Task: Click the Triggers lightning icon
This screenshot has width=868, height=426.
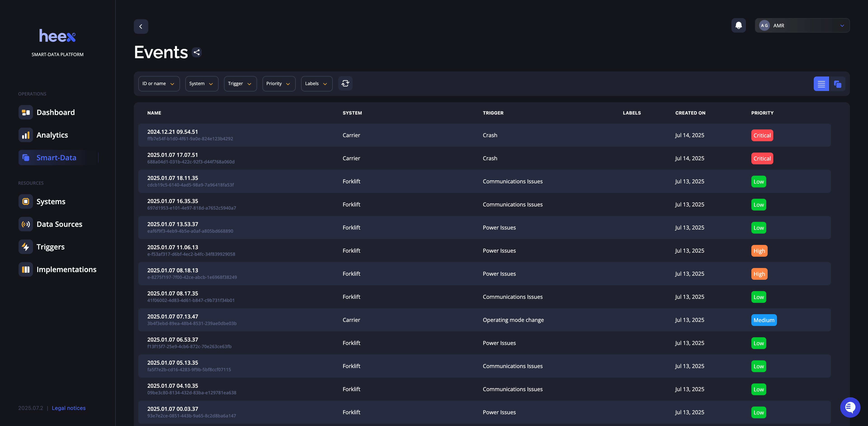Action: (x=26, y=247)
